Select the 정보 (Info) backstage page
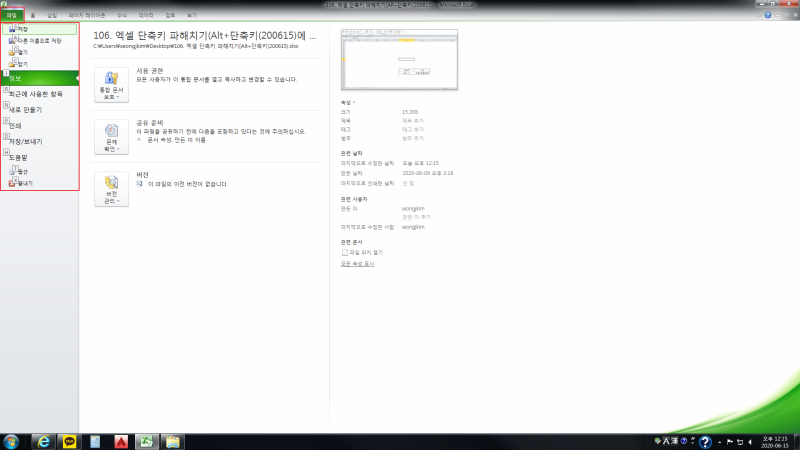800x450 pixels. point(39,78)
